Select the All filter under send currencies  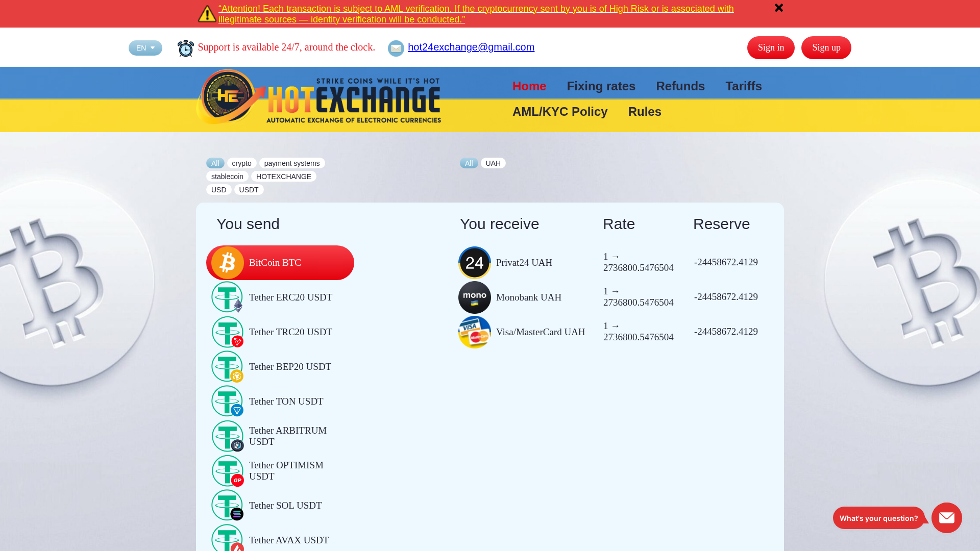215,163
